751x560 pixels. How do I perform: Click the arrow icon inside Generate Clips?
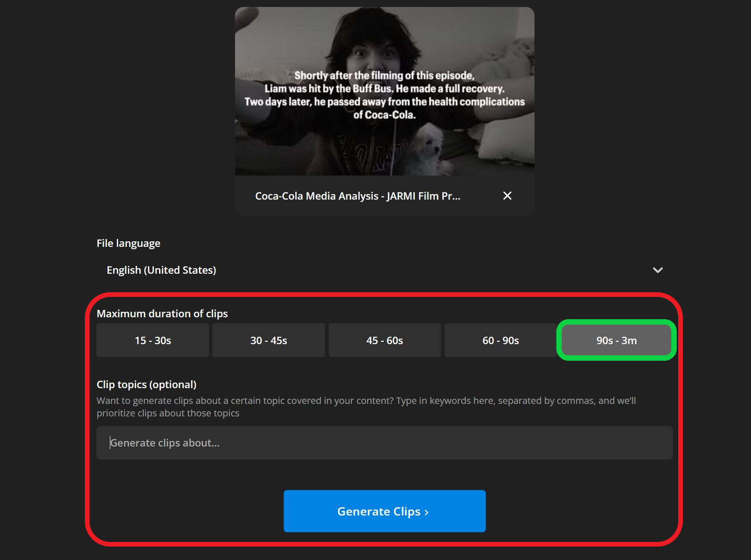(426, 511)
